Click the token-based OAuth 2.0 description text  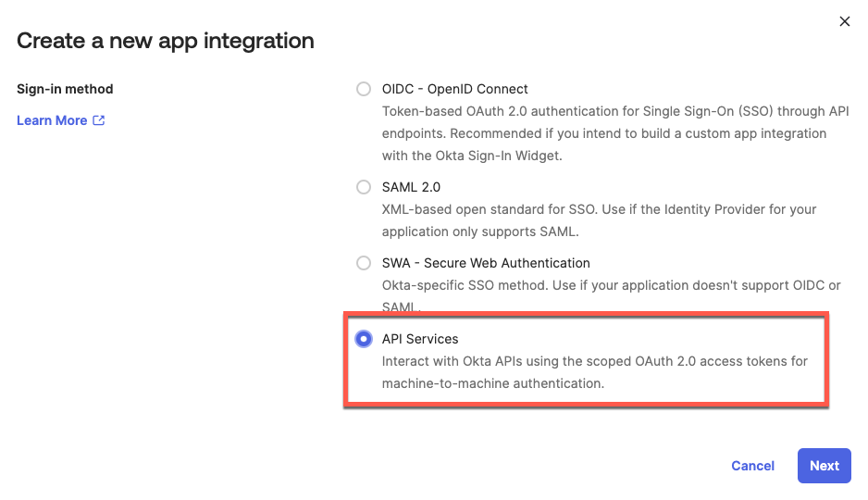[615, 111]
